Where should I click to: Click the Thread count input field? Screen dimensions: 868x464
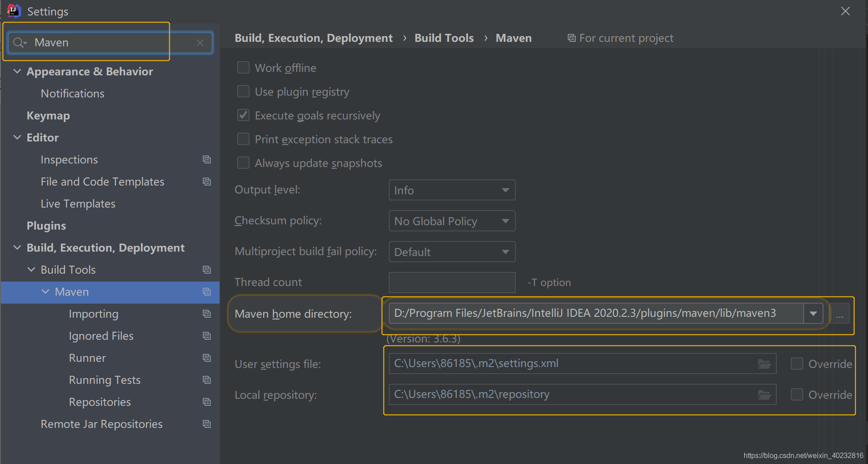tap(452, 282)
